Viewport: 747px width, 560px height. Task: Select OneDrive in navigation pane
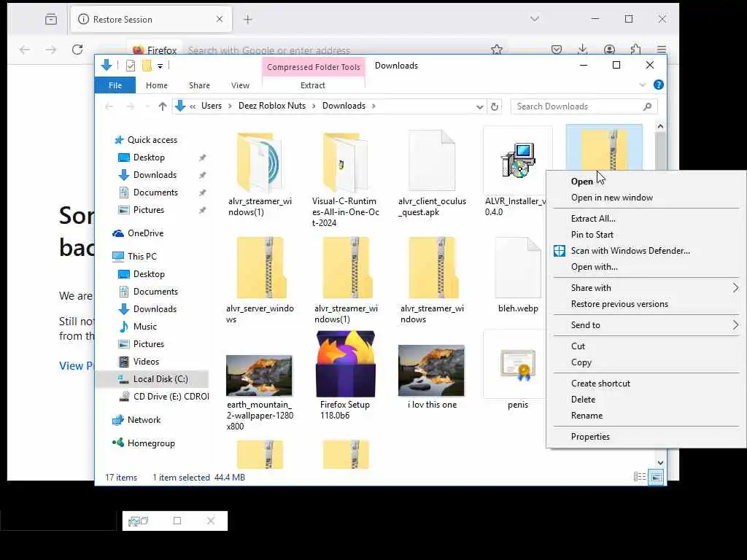coord(145,233)
